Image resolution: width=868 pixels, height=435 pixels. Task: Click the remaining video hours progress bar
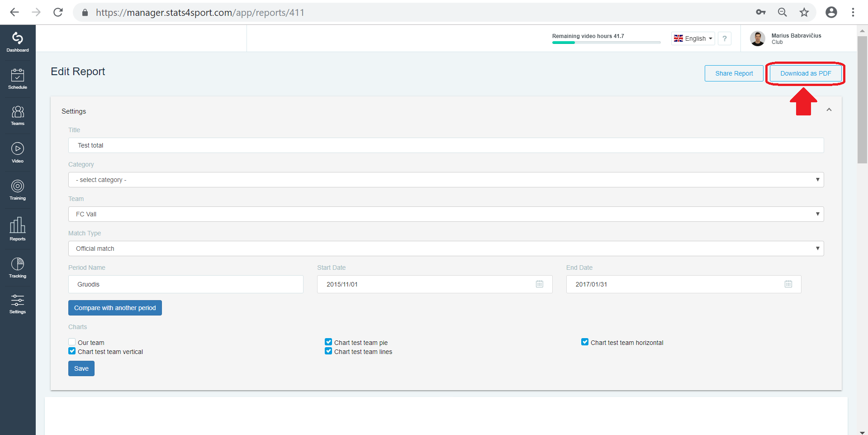click(x=606, y=43)
